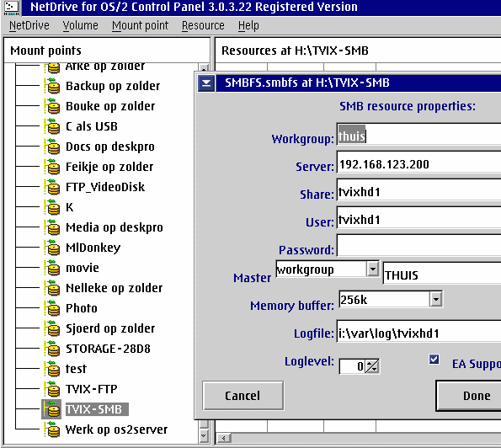The image size is (501, 448).
Task: Toggle the EA Support checkbox
Action: tap(434, 360)
